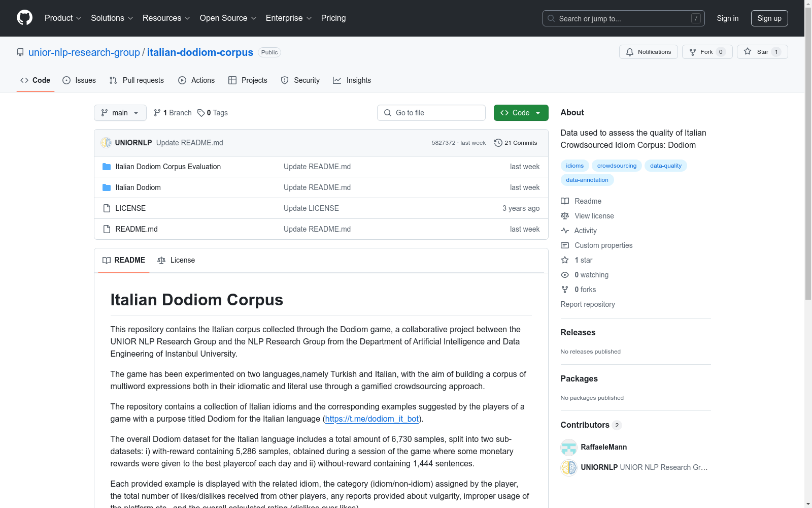Screen dimensions: 812x508
Task: Open the Packages section heading
Action: pos(579,378)
